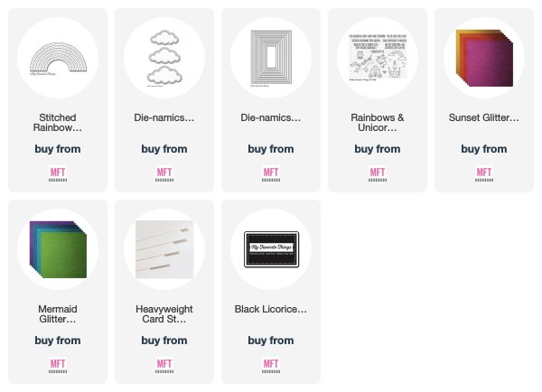Select the 'Heavyweight Card St…' product title
Screen dimensions: 542x392
164,314
